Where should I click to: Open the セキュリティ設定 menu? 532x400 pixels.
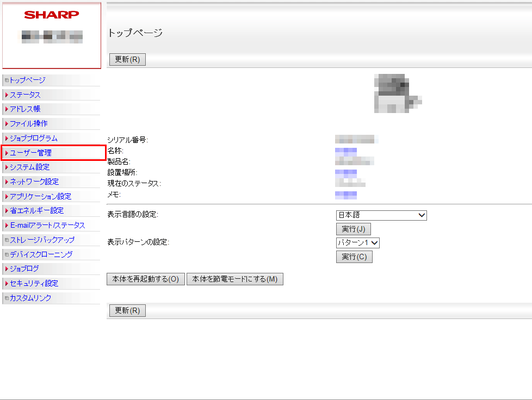coord(34,284)
